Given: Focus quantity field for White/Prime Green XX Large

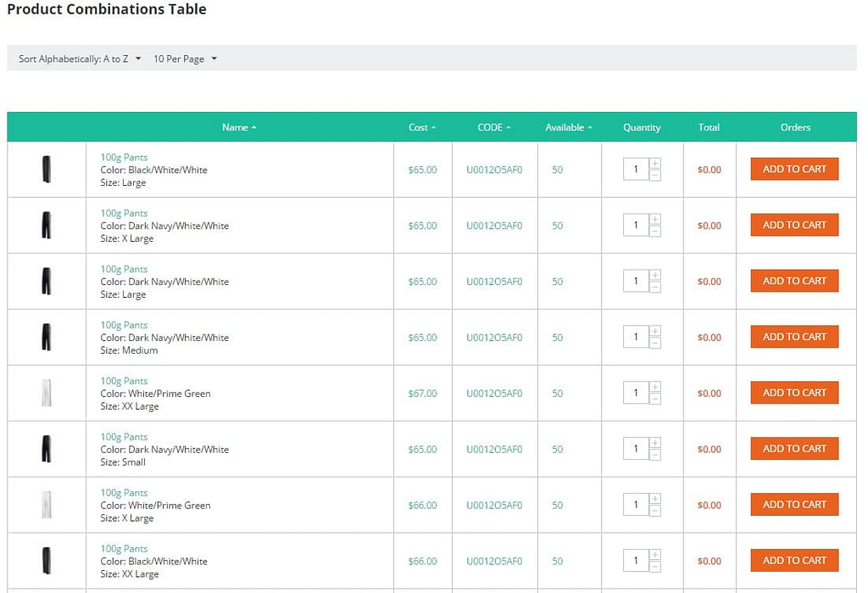Looking at the screenshot, I should (x=636, y=394).
